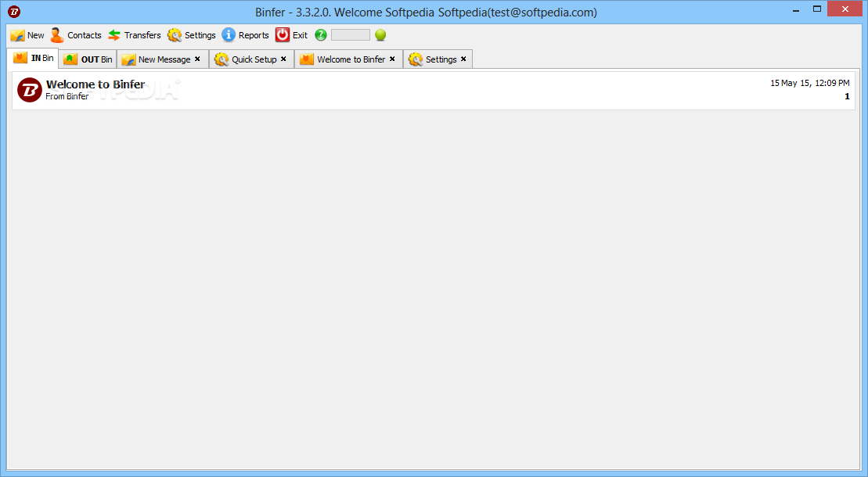The height and width of the screenshot is (477, 868).
Task: Switch to the New Message tab
Action: coord(162,59)
